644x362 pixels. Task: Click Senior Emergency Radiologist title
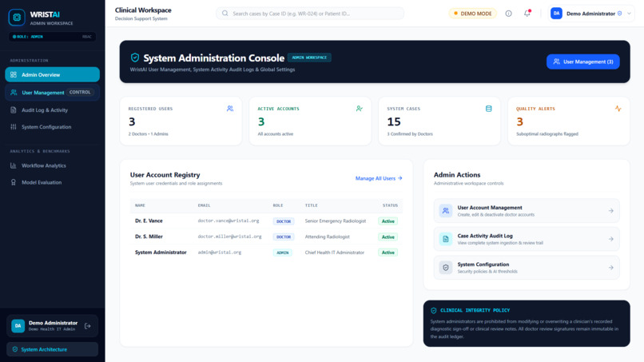[335, 221]
